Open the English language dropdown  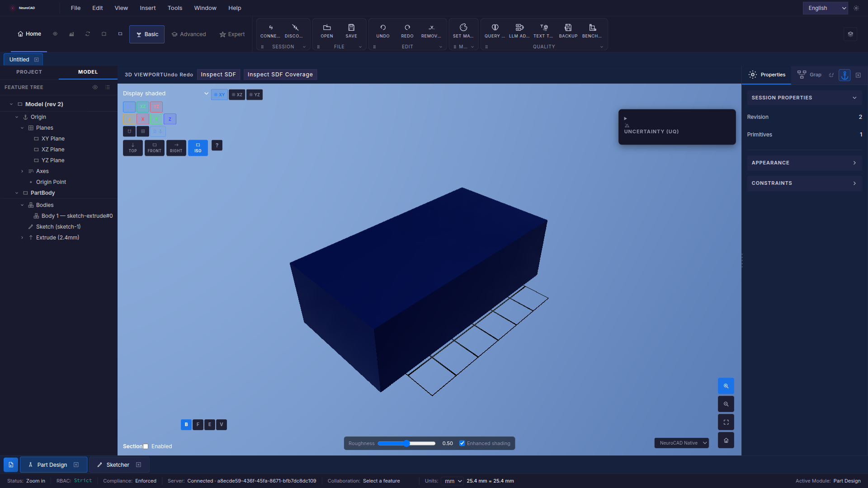(x=826, y=8)
